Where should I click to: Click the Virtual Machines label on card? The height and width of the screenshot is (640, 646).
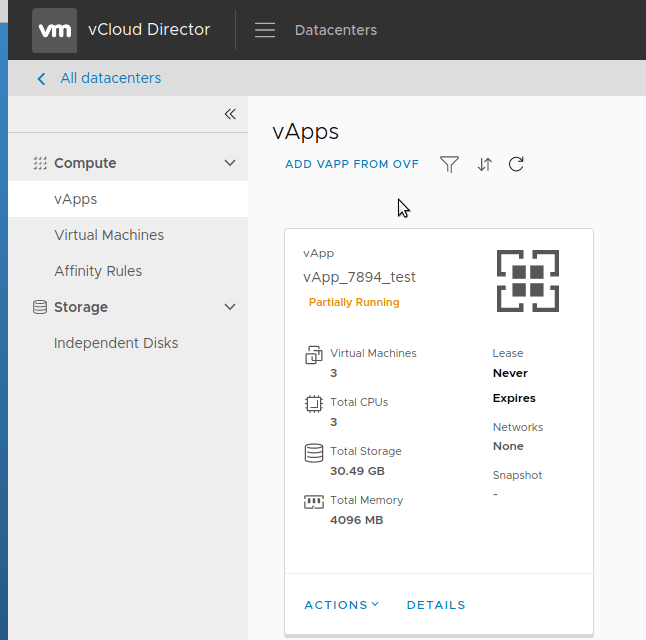tap(373, 353)
